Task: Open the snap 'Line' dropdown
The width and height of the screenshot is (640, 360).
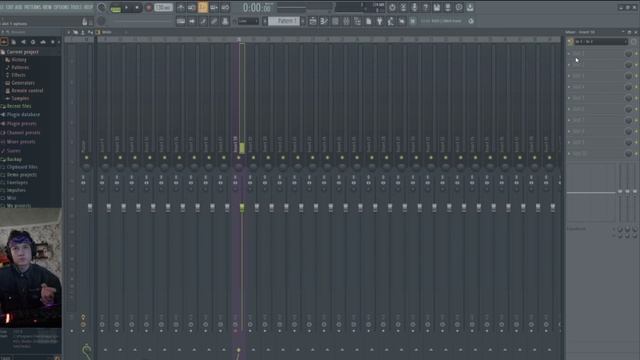Action: (248, 21)
